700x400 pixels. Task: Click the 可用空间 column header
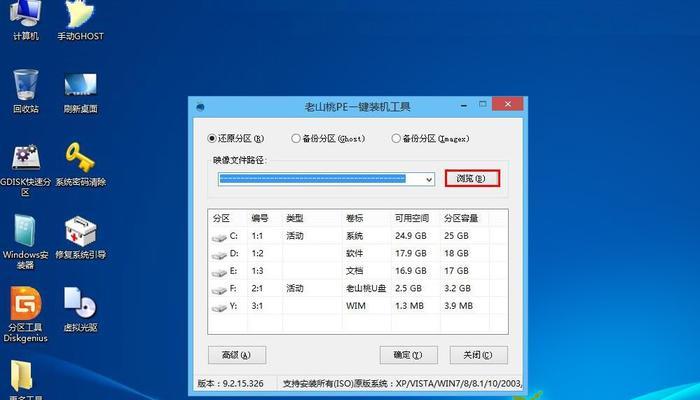[412, 218]
